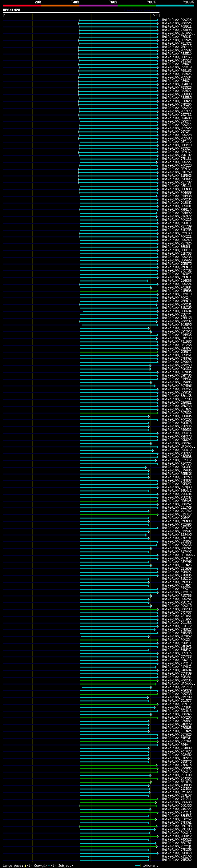The image size is (197, 868).
Task: Open hit UniRef100_P84872
Action: click(x=176, y=64)
